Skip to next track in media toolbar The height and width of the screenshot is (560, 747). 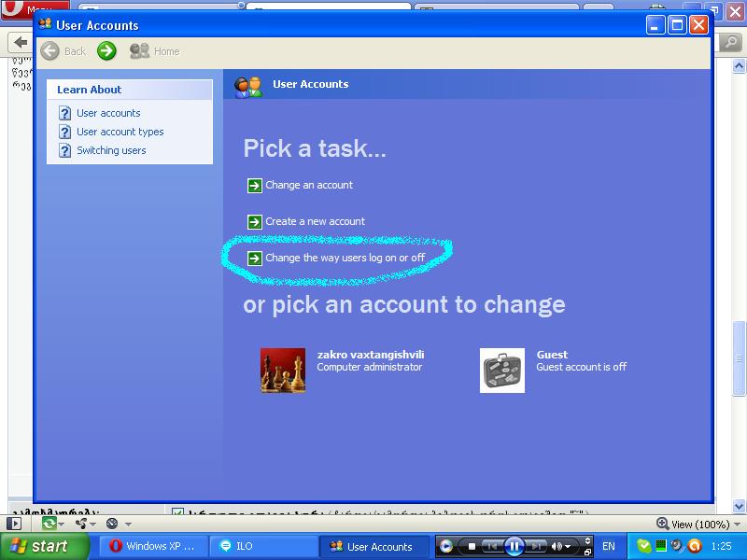pos(536,546)
